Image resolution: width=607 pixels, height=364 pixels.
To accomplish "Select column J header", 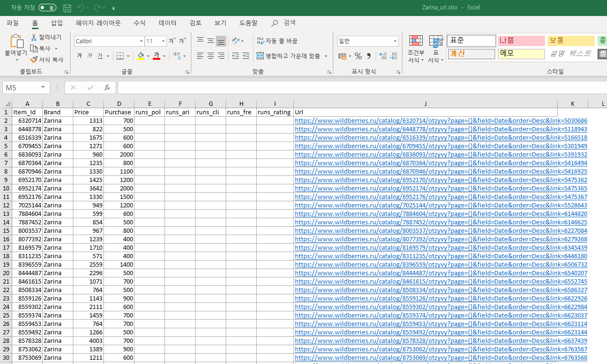I will click(x=425, y=103).
